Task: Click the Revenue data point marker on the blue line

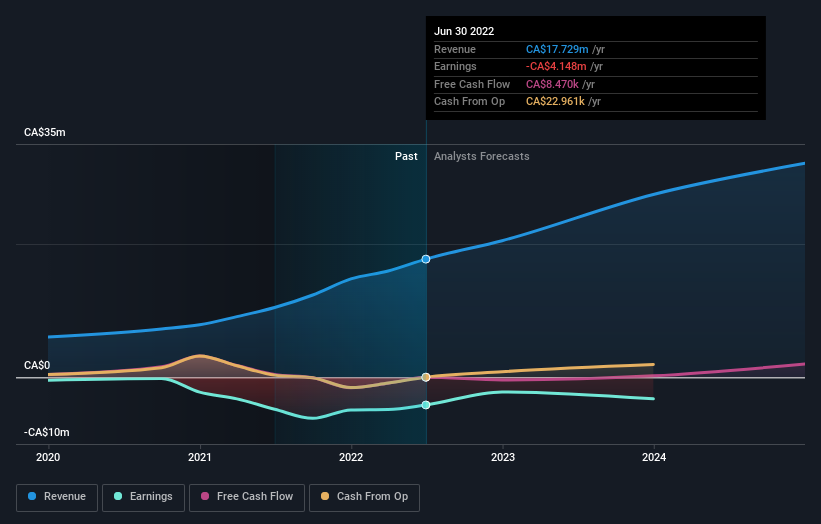Action: [426, 259]
